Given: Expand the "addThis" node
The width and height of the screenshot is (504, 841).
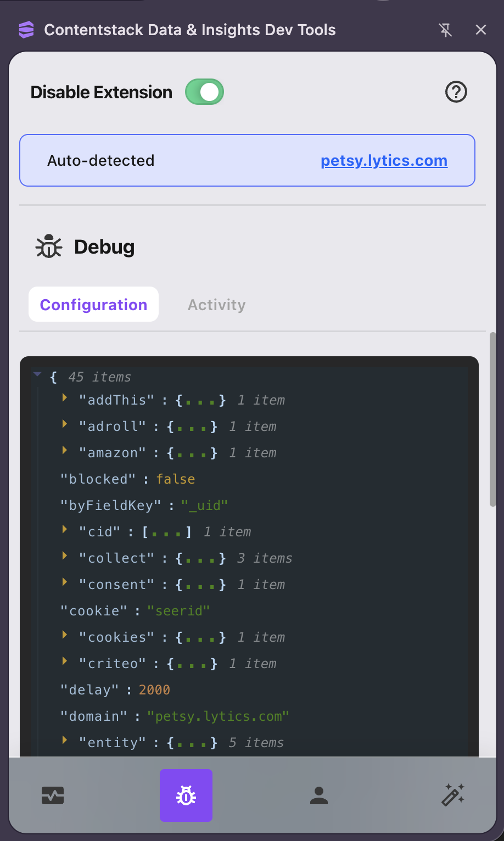Looking at the screenshot, I should (65, 397).
